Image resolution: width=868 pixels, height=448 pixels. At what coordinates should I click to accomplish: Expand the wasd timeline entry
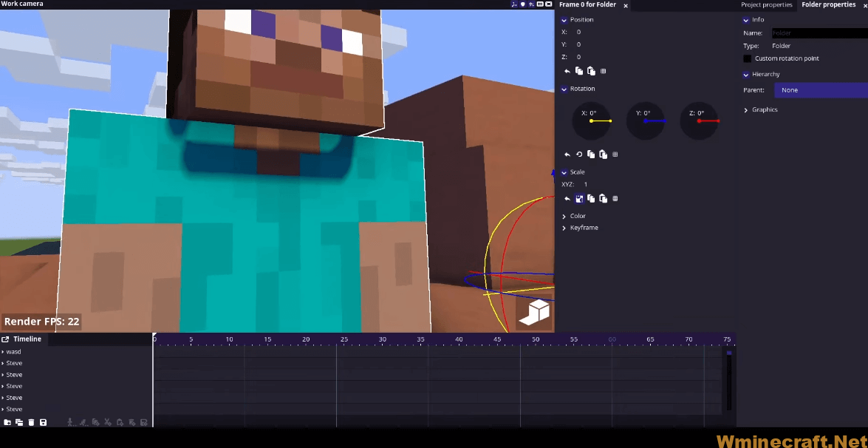3,352
